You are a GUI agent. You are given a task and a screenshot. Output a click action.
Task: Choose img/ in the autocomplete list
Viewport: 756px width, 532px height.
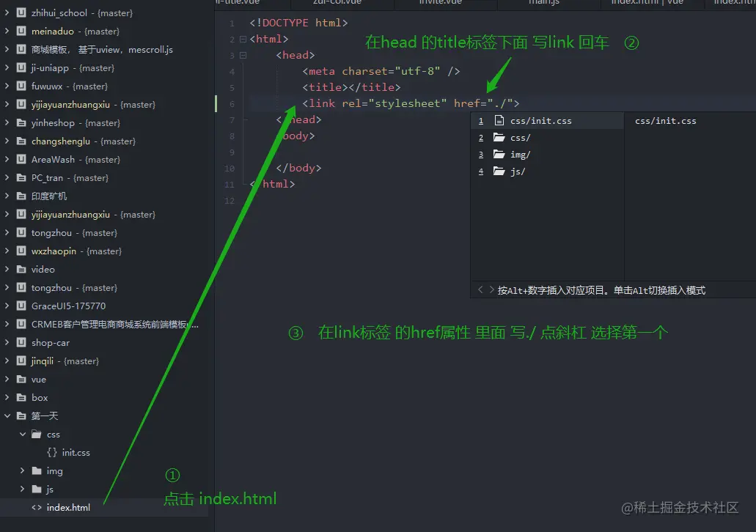click(x=547, y=154)
